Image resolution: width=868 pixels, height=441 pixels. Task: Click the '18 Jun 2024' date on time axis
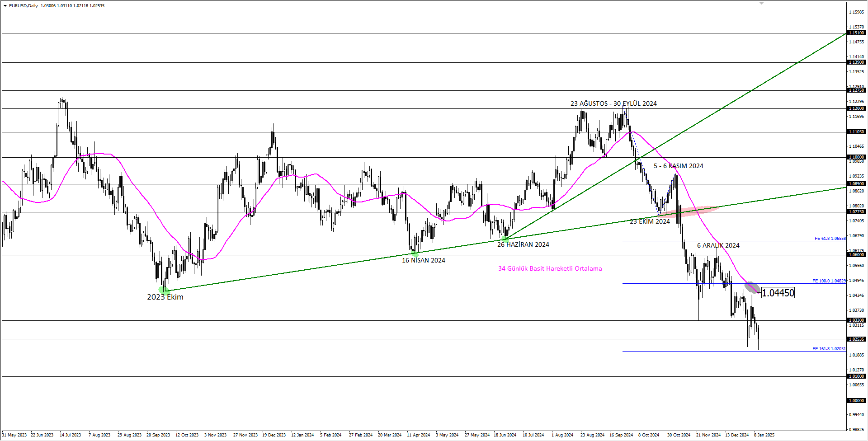(505, 435)
